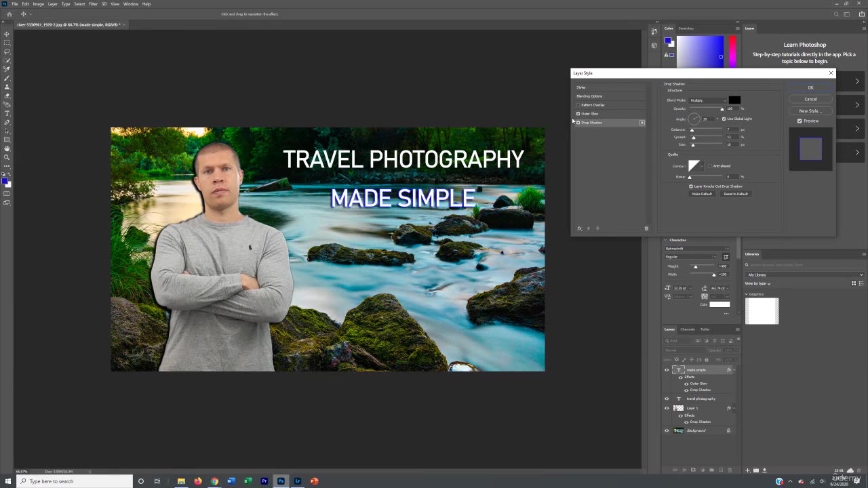Select the Brush tool

(7, 78)
